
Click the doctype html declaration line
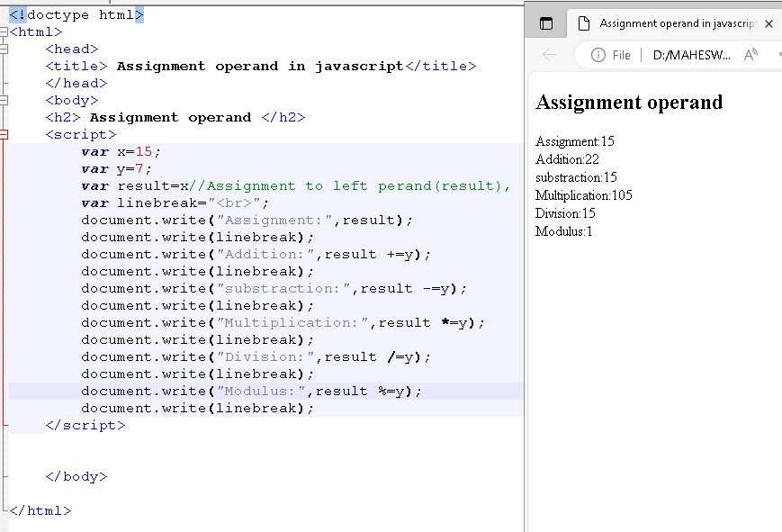(x=76, y=15)
